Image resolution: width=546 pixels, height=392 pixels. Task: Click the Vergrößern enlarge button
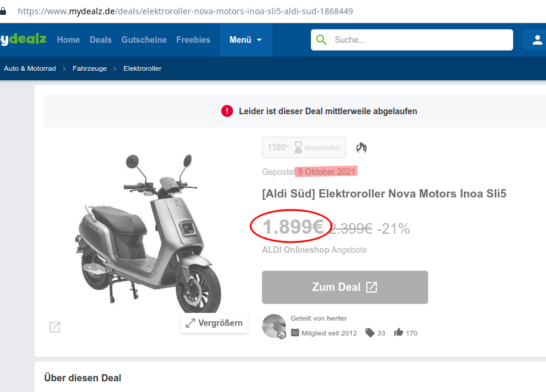click(214, 323)
